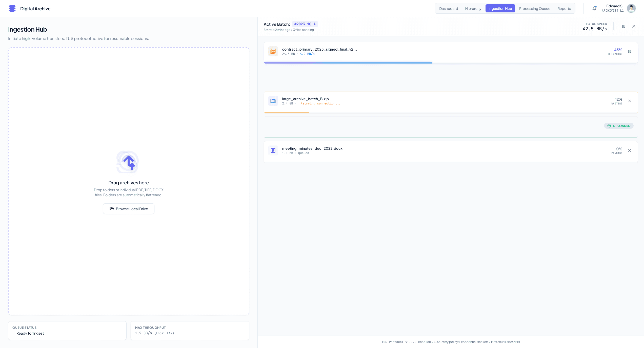Click the upload arrow icon in drop zone

[x=128, y=162]
